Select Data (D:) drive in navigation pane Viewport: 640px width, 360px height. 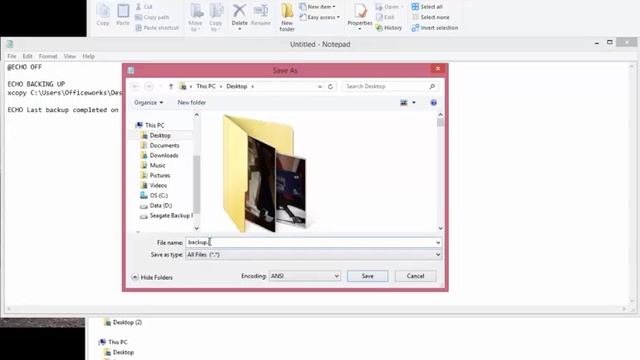coord(160,205)
